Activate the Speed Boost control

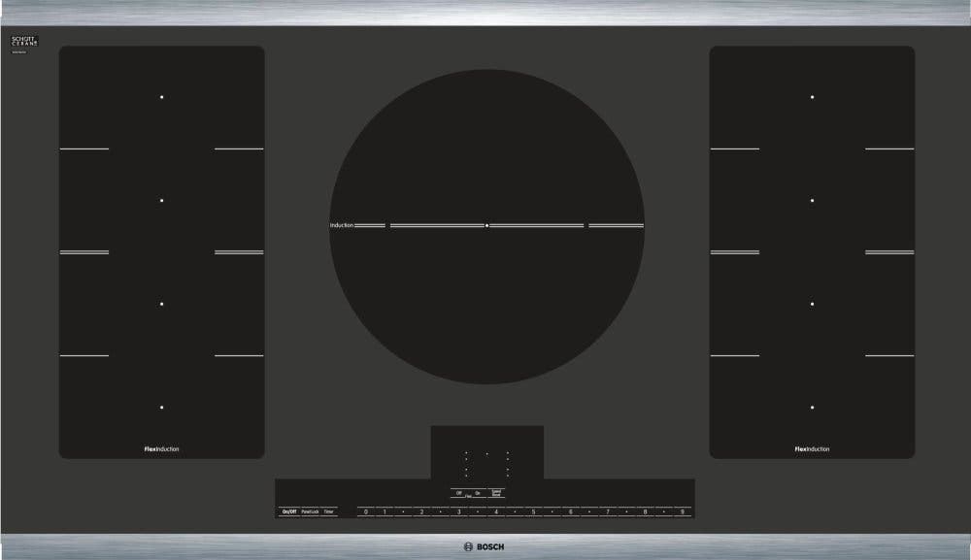coord(496,493)
